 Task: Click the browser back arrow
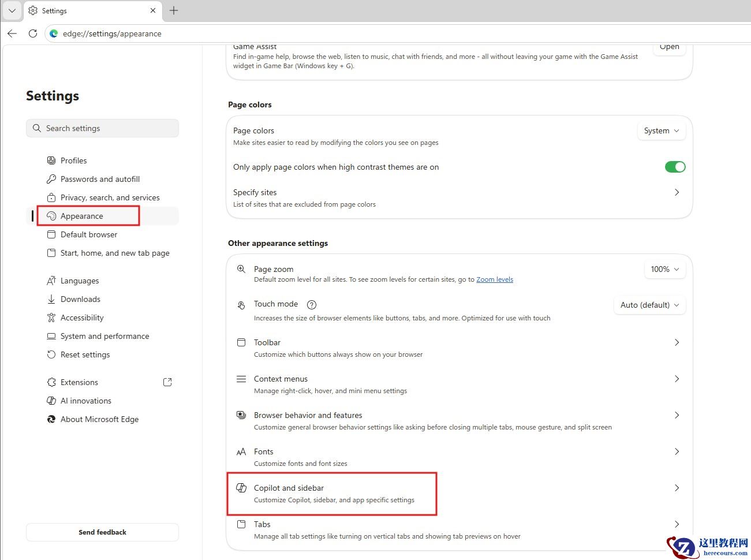[12, 33]
